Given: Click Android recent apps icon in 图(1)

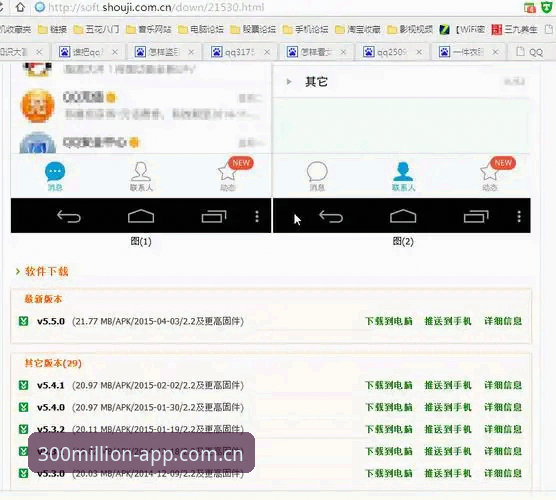Looking at the screenshot, I should point(214,216).
